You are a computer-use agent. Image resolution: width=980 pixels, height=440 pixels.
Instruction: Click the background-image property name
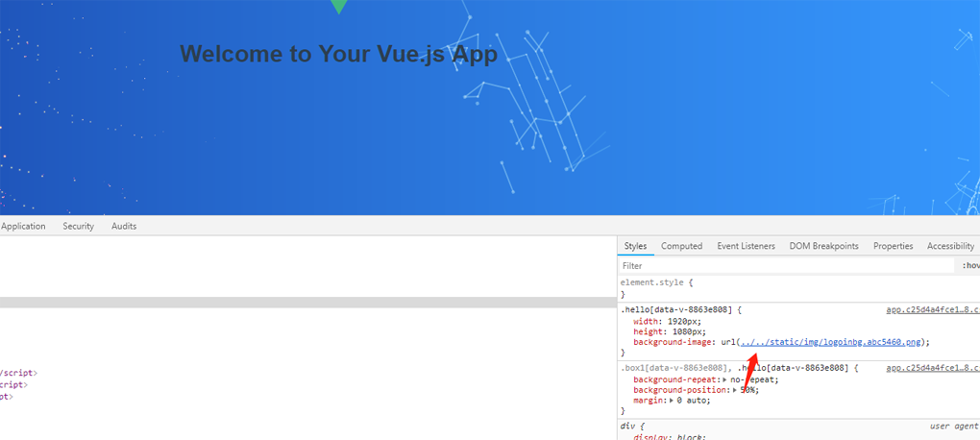point(672,342)
